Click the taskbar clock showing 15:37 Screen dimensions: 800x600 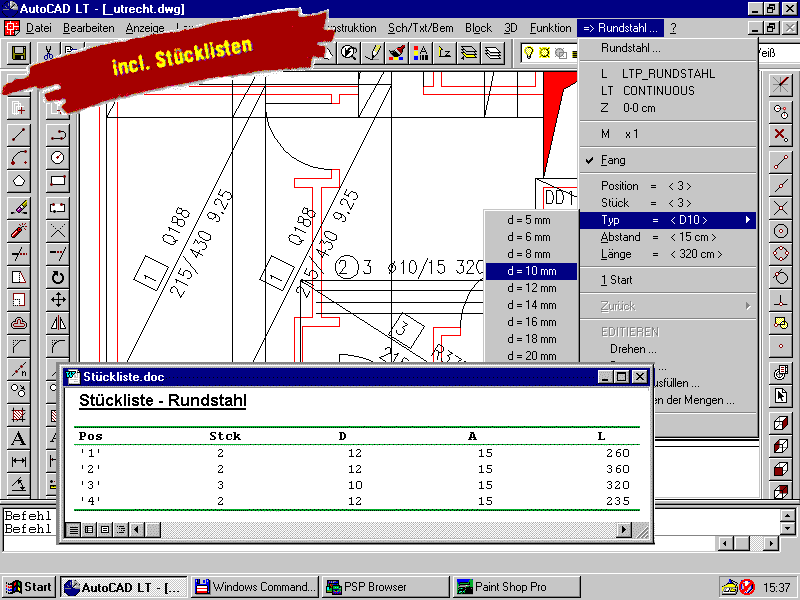coord(777,588)
